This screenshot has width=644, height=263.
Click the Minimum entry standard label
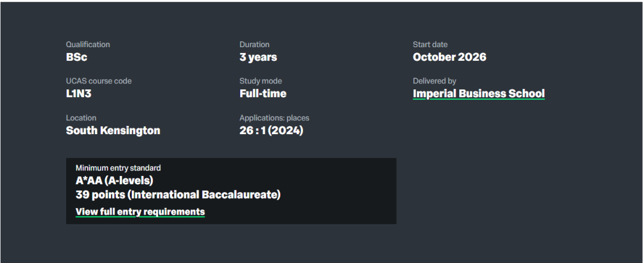pos(118,168)
